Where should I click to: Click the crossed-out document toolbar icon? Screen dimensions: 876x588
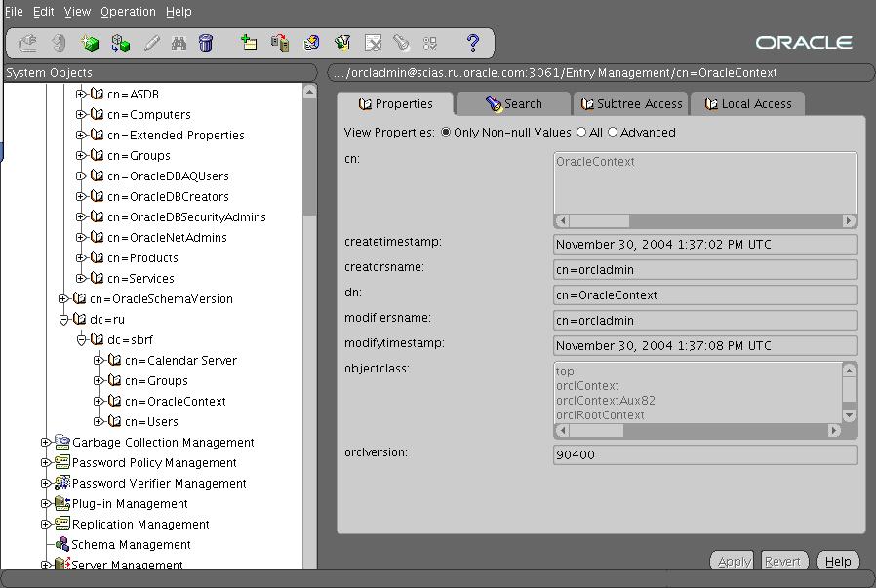tap(373, 43)
